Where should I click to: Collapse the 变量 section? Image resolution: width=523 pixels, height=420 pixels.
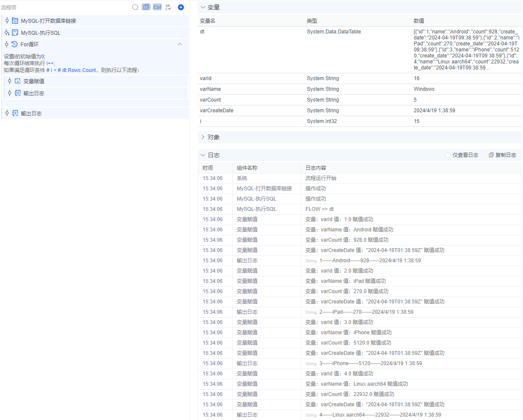pos(203,7)
